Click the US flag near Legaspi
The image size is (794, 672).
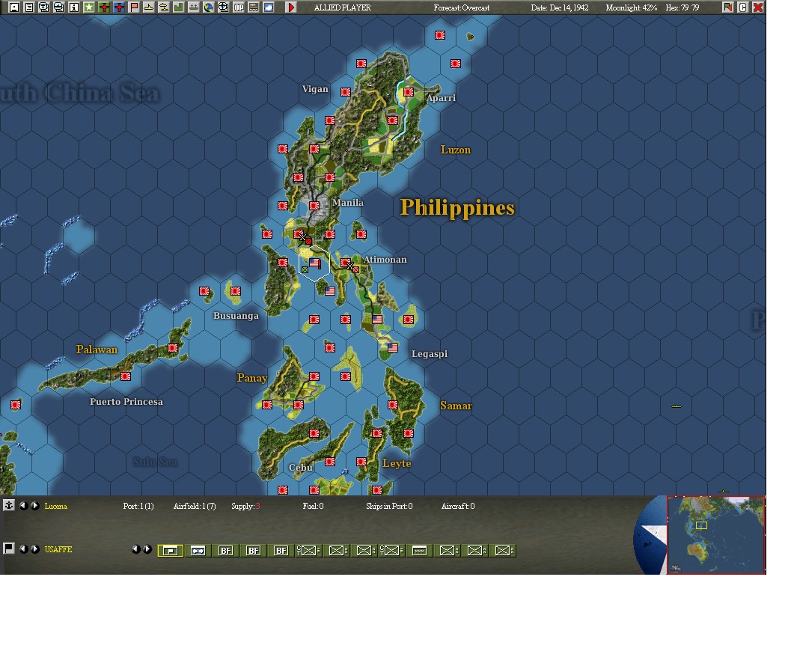point(393,348)
